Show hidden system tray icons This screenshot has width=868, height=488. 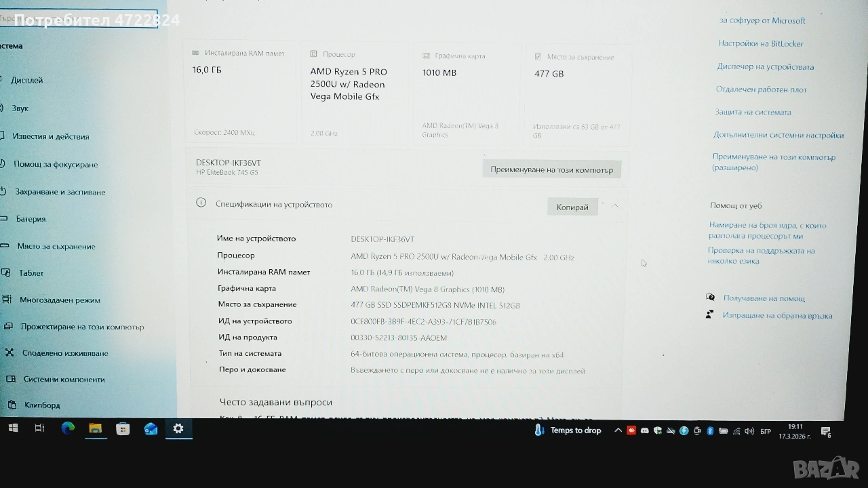coord(618,430)
